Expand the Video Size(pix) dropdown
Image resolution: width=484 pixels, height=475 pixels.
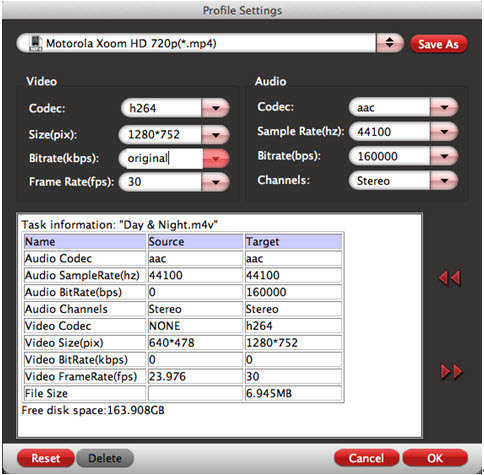(215, 135)
